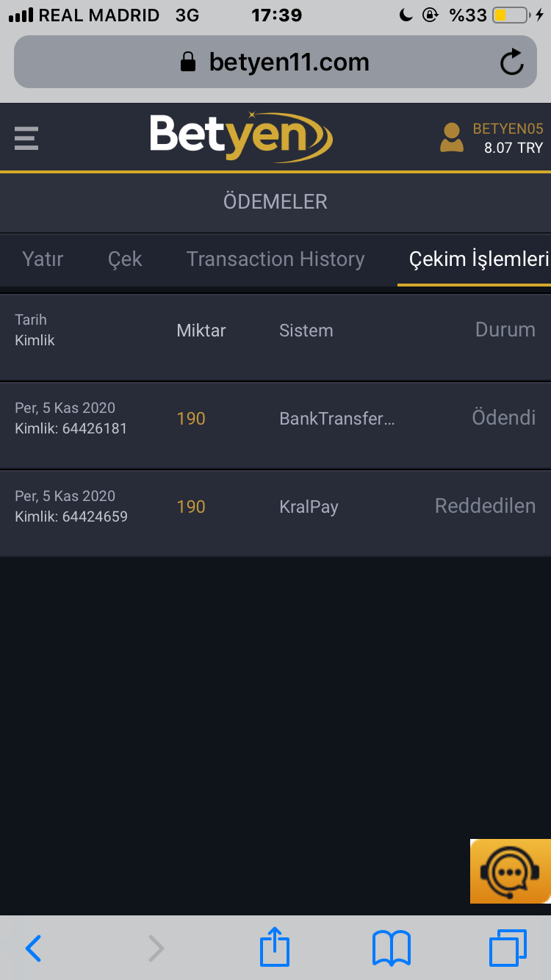Screen dimensions: 551x980
Task: Reload the page in Safari
Action: click(511, 62)
